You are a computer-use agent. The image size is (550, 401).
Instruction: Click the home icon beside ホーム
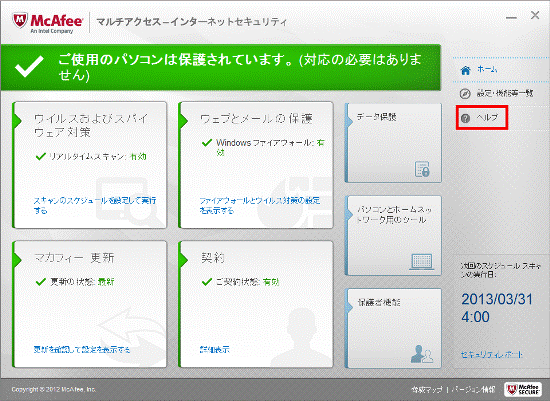click(x=465, y=70)
